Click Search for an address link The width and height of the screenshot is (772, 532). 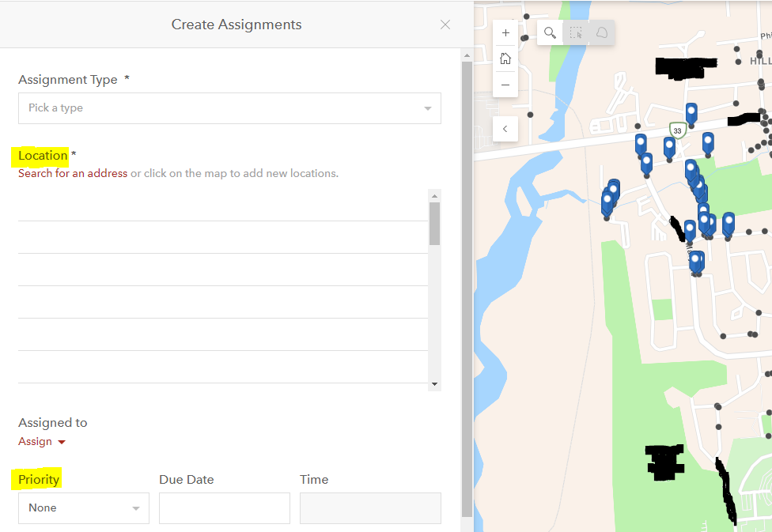point(72,173)
